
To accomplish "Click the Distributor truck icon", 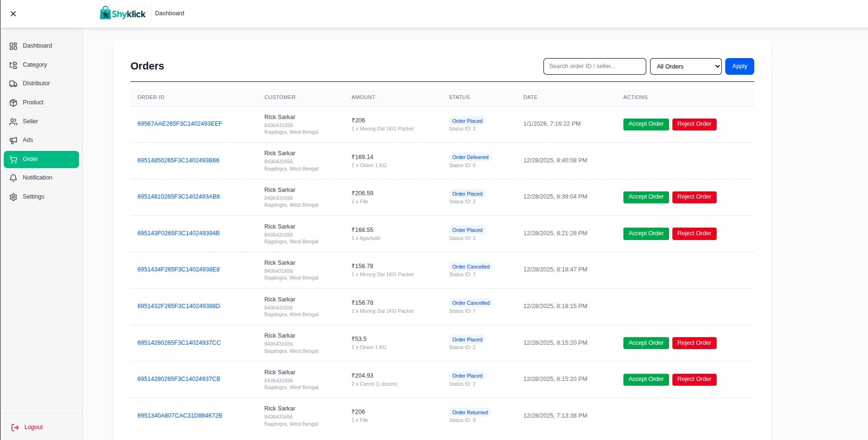I will tap(13, 84).
